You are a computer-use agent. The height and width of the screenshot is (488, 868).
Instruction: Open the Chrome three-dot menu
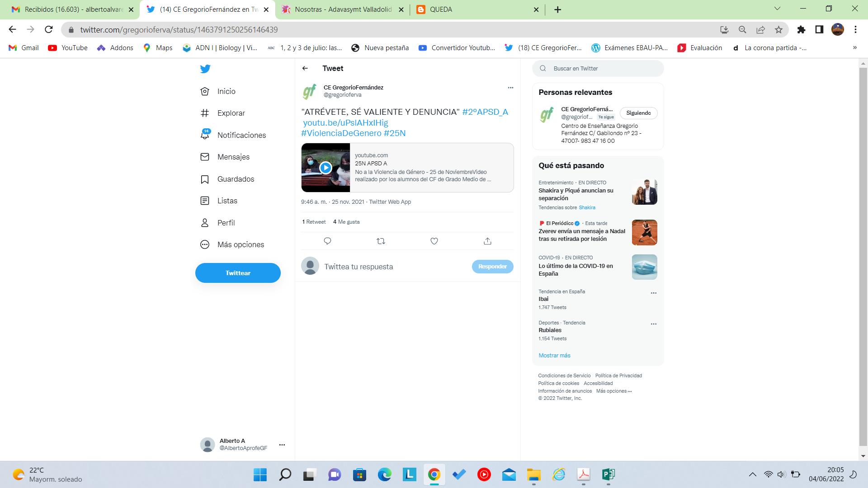pos(855,30)
